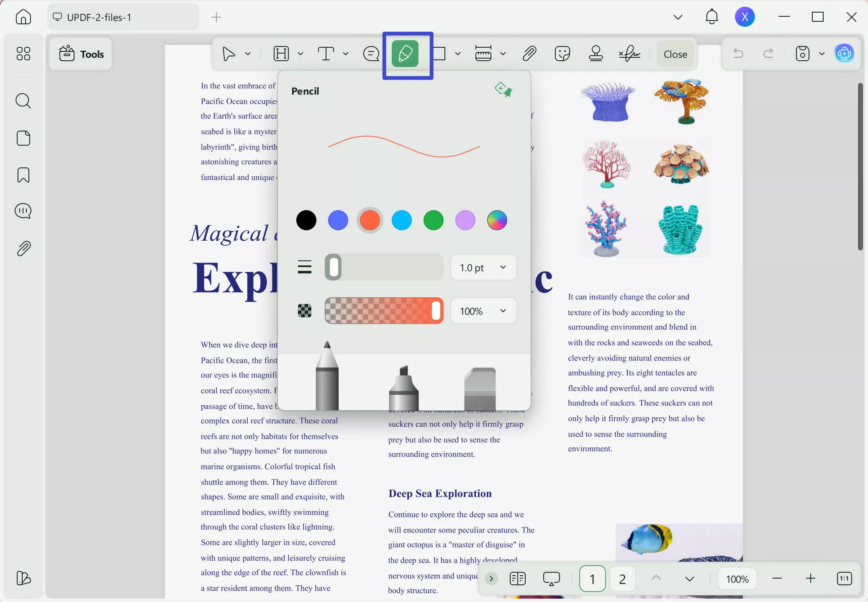Open search in the left sidebar
Screen dimensions: 868x602
point(23,100)
